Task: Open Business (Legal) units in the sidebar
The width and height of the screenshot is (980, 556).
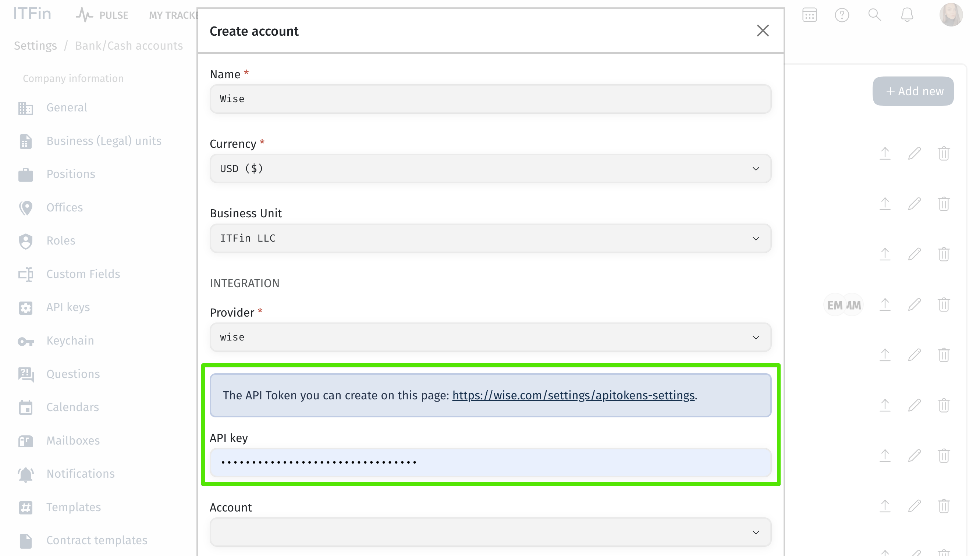Action: tap(103, 141)
